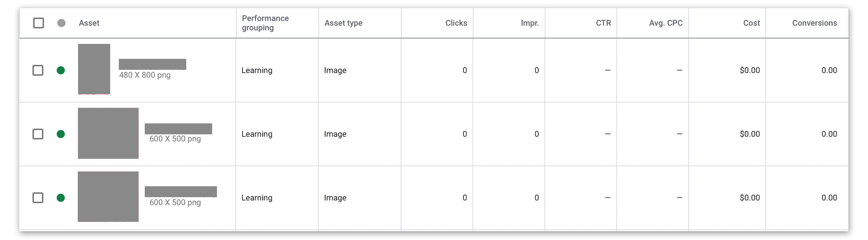Sort by Avg. CPC column header
Screen dimensions: 868x240
[x=666, y=23]
